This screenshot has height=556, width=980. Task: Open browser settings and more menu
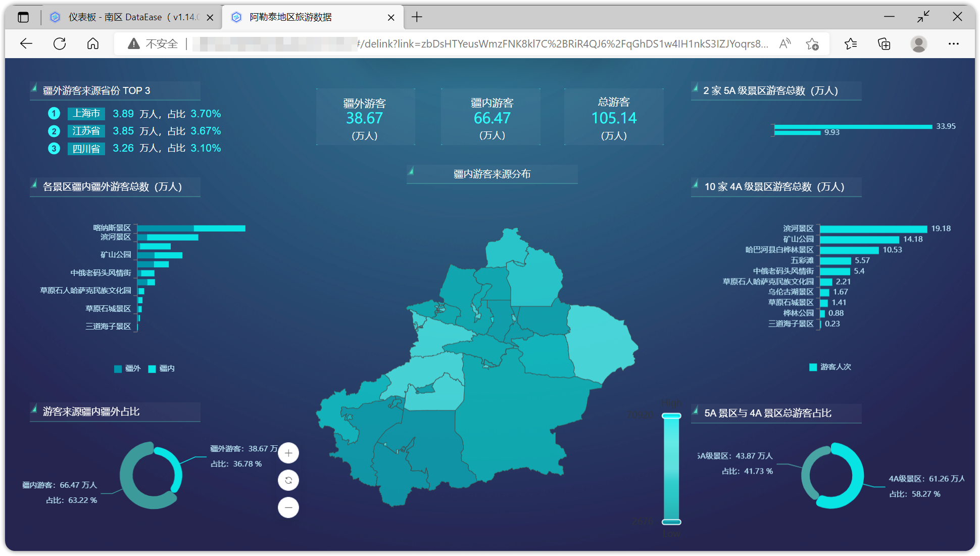click(x=954, y=44)
